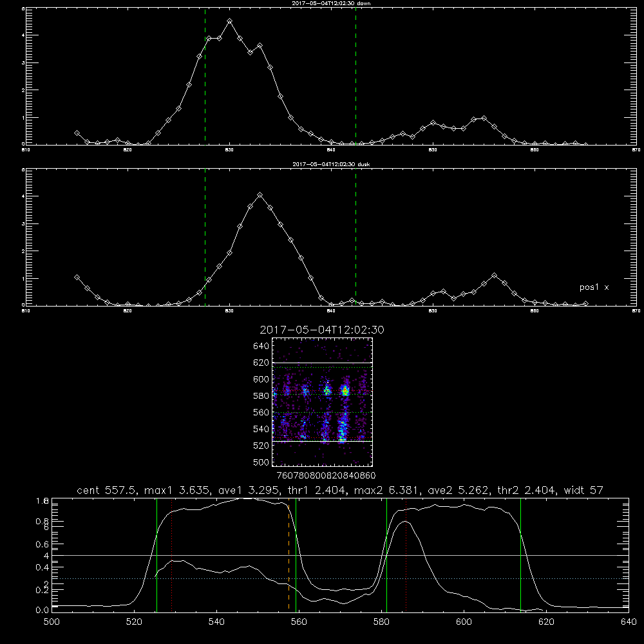
Task: Click the "760780800820840860" axis label under heatmap
Action: tap(326, 475)
